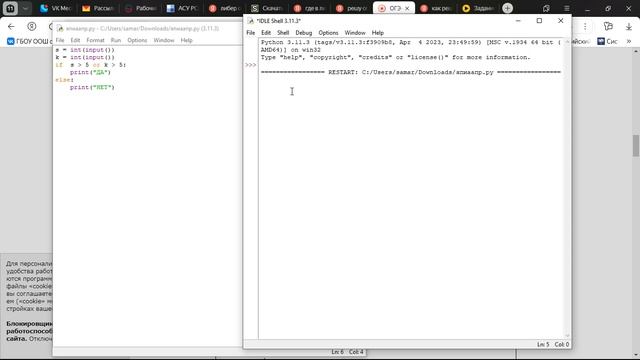Go back with the browser back arrow

11,27
